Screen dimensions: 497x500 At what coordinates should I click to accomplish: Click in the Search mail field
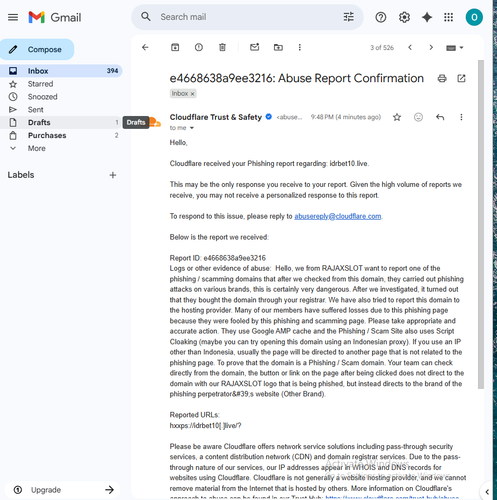tap(247, 17)
